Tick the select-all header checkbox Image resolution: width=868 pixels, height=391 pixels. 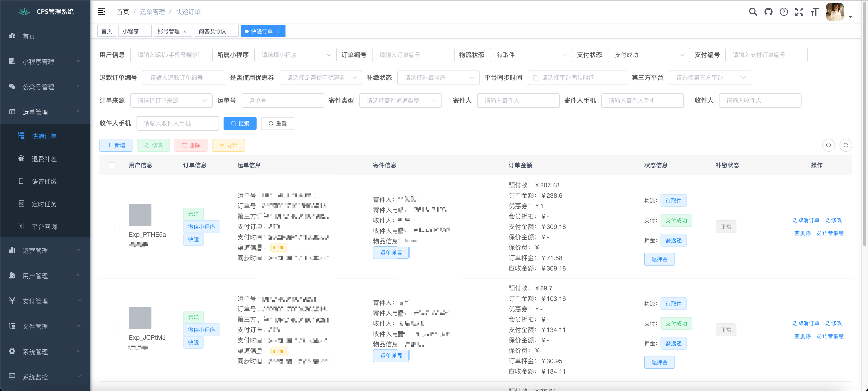click(112, 165)
